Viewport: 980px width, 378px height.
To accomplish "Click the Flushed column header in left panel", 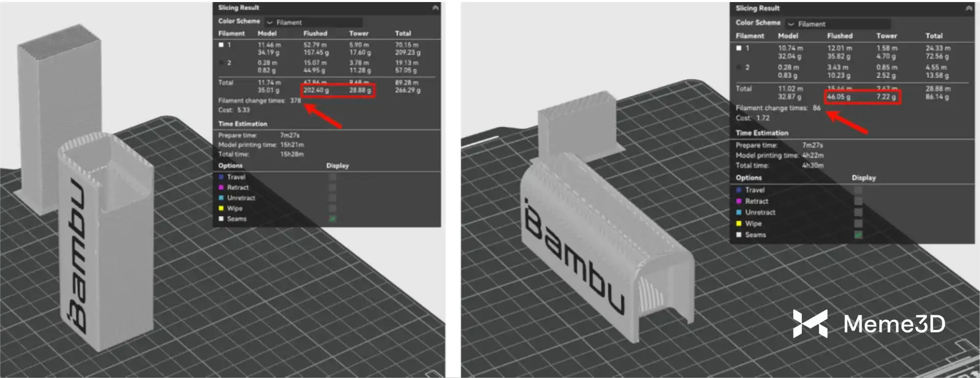I will pos(315,33).
